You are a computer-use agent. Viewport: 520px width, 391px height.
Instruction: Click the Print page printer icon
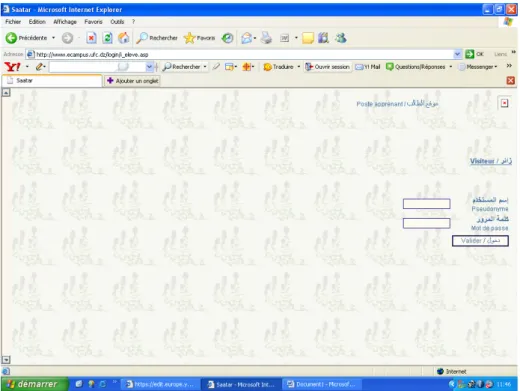[x=266, y=38]
